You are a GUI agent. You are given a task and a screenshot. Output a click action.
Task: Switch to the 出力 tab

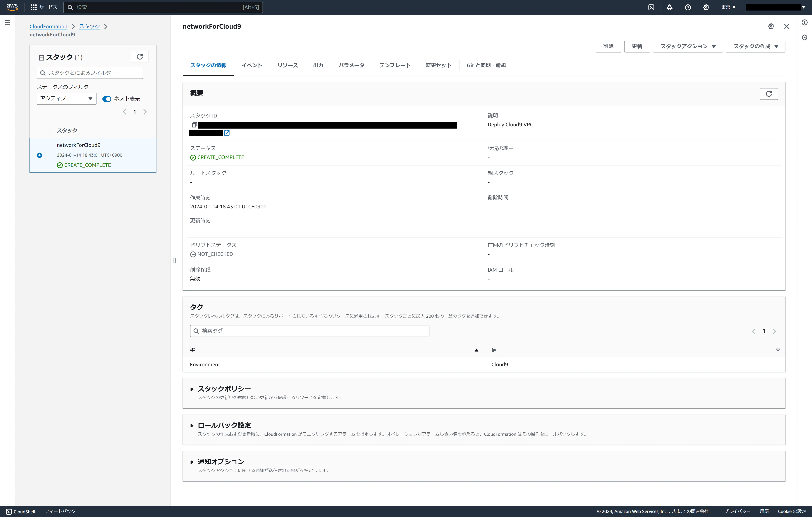click(318, 65)
